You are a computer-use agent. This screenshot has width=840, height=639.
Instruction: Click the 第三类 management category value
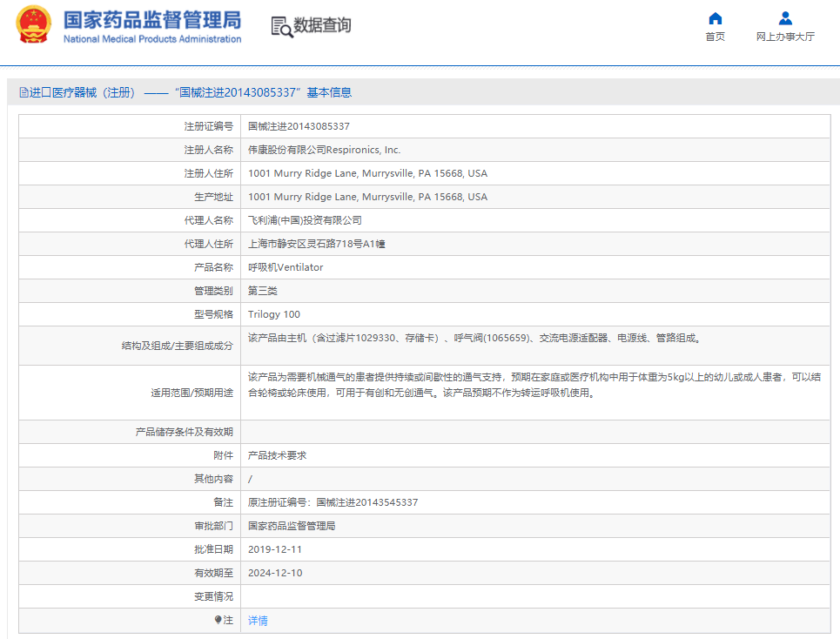[x=263, y=291]
